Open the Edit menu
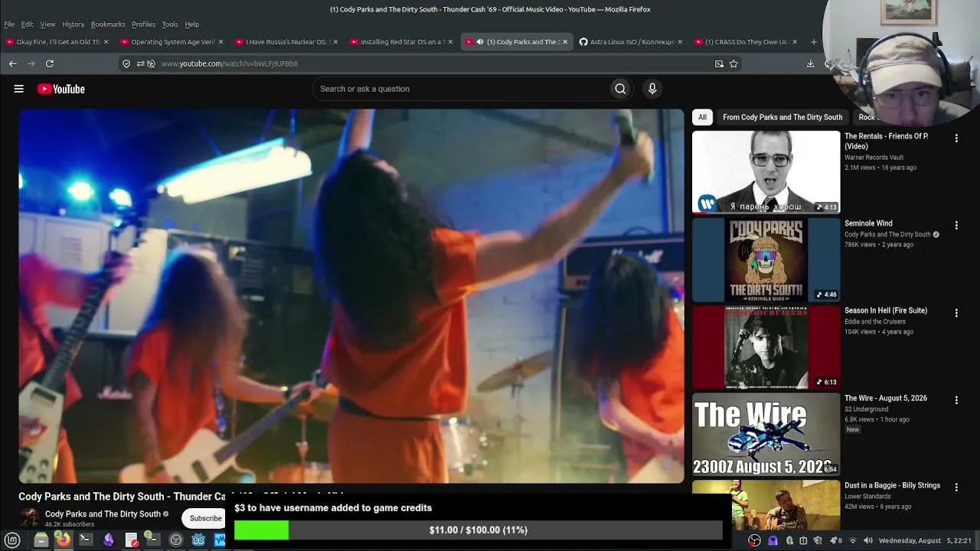 click(28, 24)
